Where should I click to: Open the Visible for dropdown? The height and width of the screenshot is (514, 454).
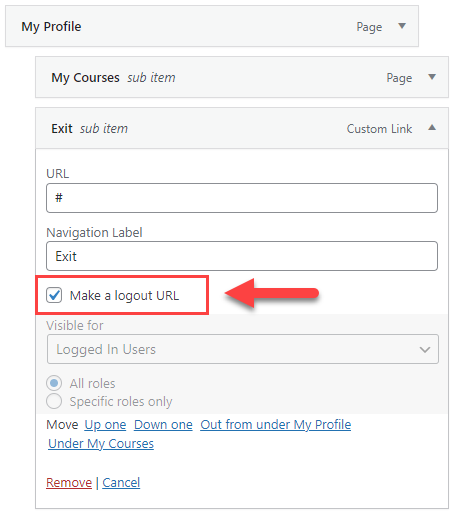(243, 349)
